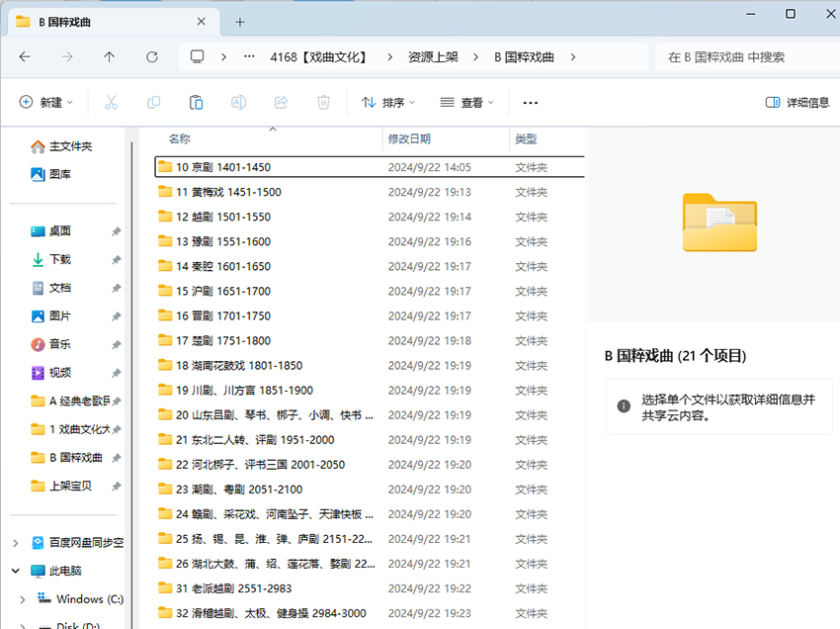Click the Share icon in toolbar
840x629 pixels.
point(282,102)
